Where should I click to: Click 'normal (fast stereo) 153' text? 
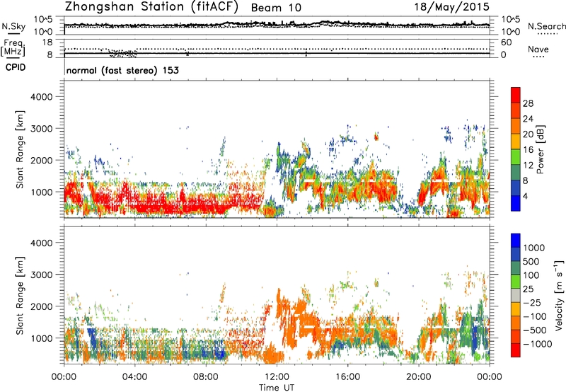pyautogui.click(x=122, y=70)
